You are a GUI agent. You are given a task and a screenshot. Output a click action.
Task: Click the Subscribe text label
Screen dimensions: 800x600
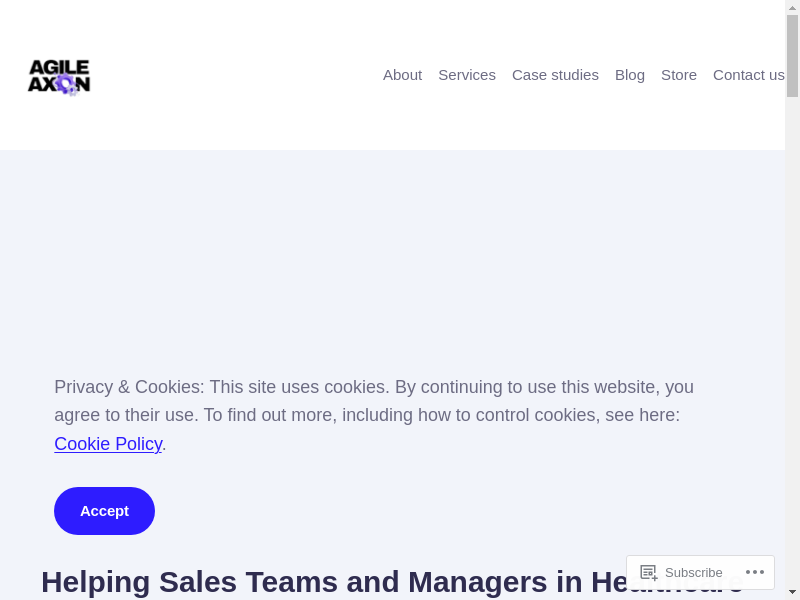coord(693,573)
